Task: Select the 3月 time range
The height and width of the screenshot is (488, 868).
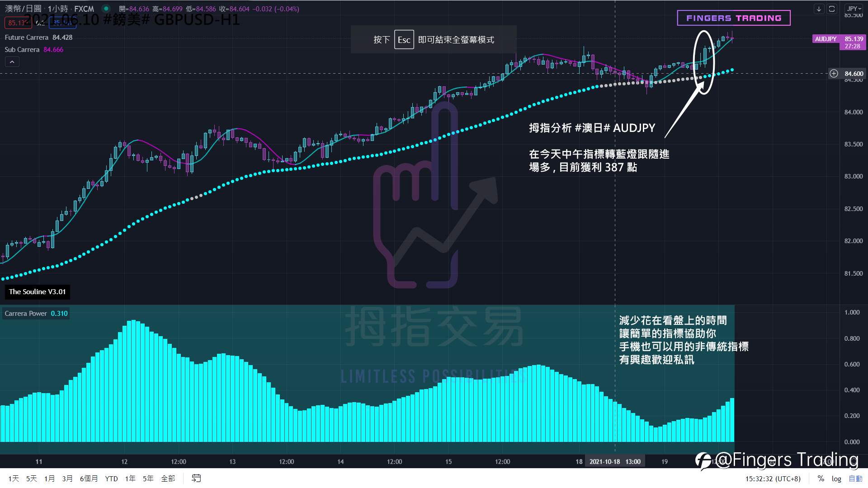Action: pos(67,479)
